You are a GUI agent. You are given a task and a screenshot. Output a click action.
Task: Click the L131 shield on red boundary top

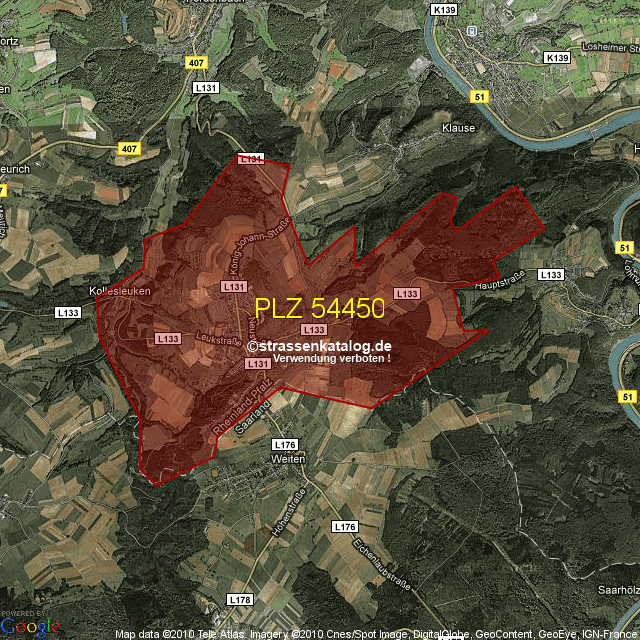250,159
